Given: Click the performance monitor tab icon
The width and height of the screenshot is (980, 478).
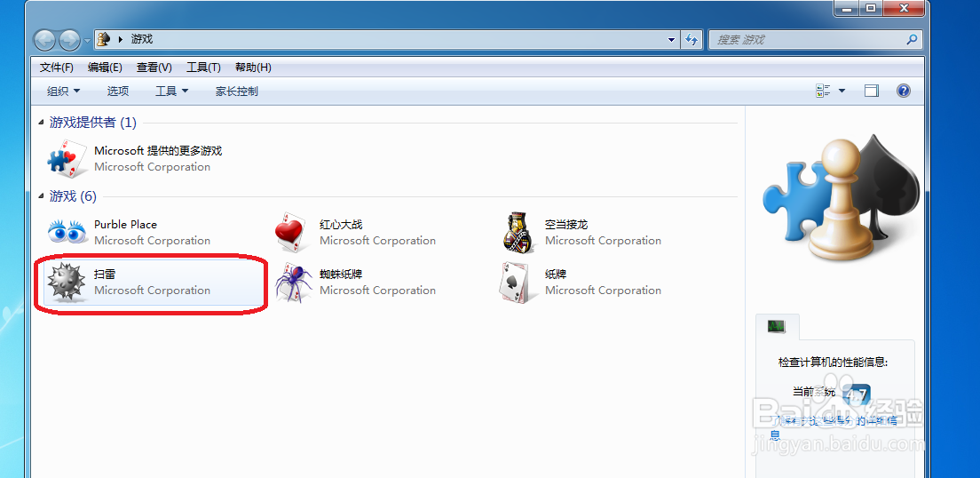Looking at the screenshot, I should [776, 326].
